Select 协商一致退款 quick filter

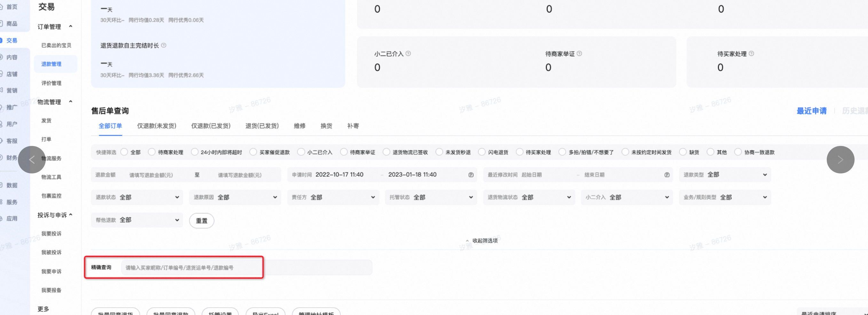[738, 152]
